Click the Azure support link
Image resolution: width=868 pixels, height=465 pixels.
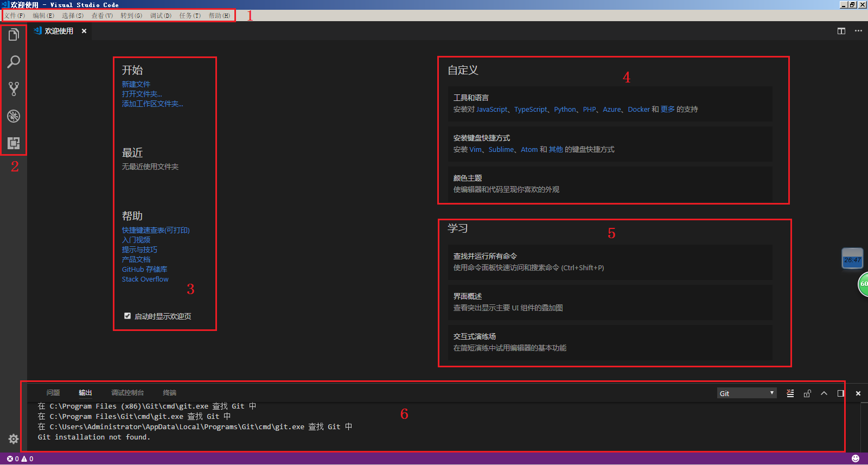coord(612,109)
